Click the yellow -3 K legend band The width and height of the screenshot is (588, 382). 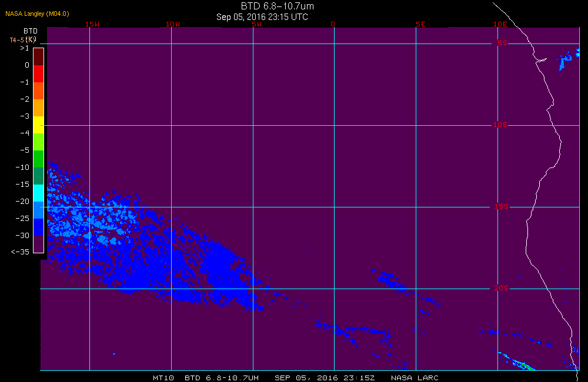pyautogui.click(x=39, y=125)
